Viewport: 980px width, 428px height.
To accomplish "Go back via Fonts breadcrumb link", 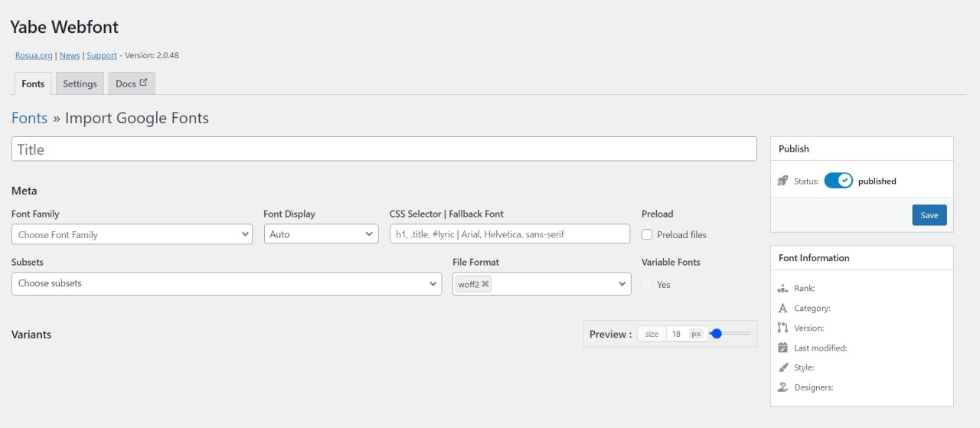I will pos(30,118).
